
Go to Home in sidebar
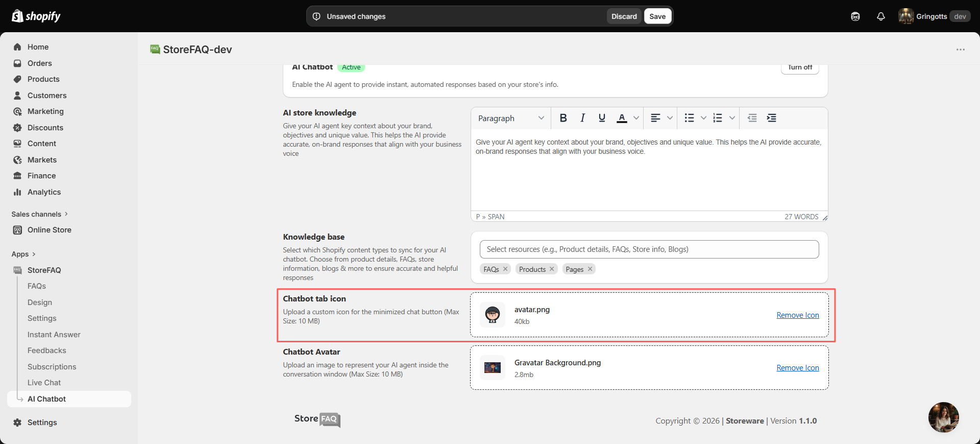[x=69, y=47]
